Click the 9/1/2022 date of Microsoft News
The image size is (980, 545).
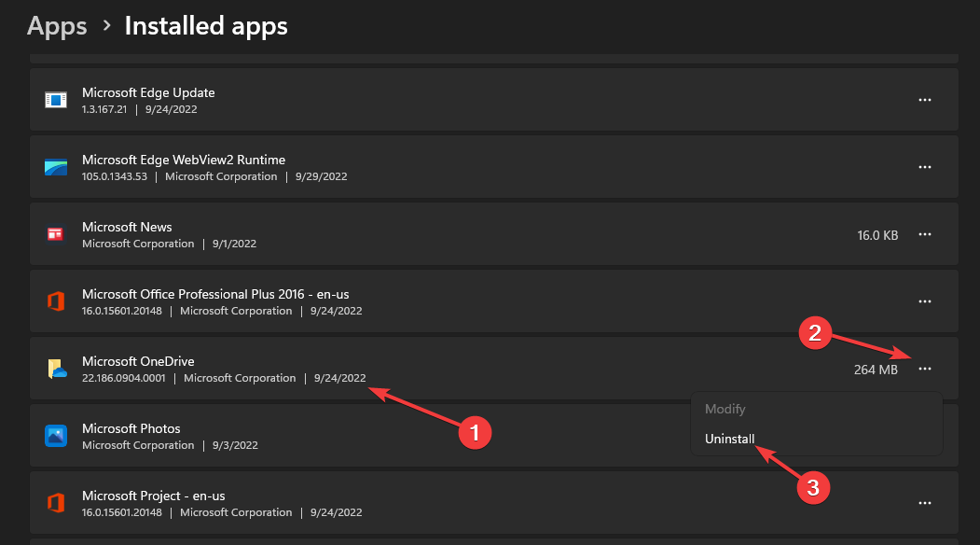pyautogui.click(x=234, y=244)
